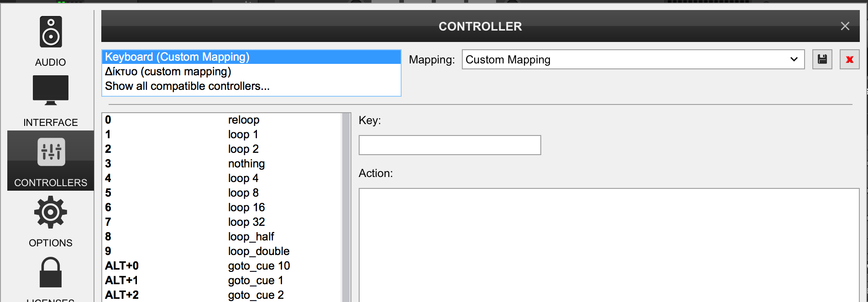This screenshot has height=302, width=868.
Task: Delete mapping with the red X icon
Action: pos(849,59)
